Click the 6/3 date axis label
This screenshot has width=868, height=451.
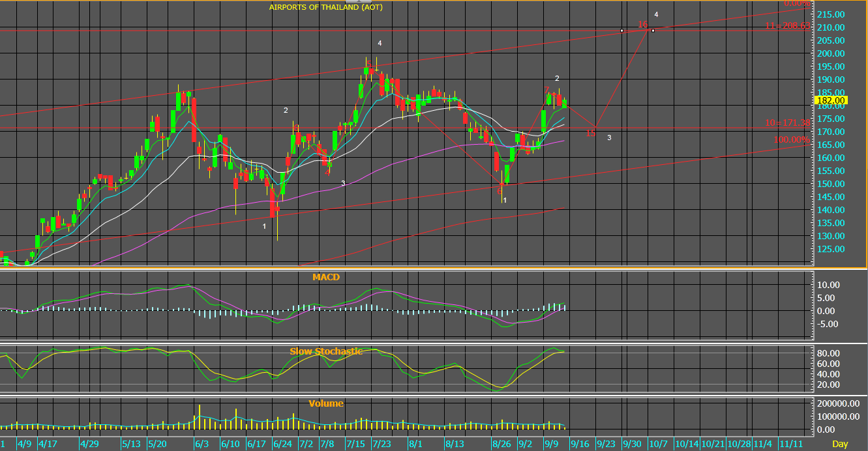pos(202,444)
